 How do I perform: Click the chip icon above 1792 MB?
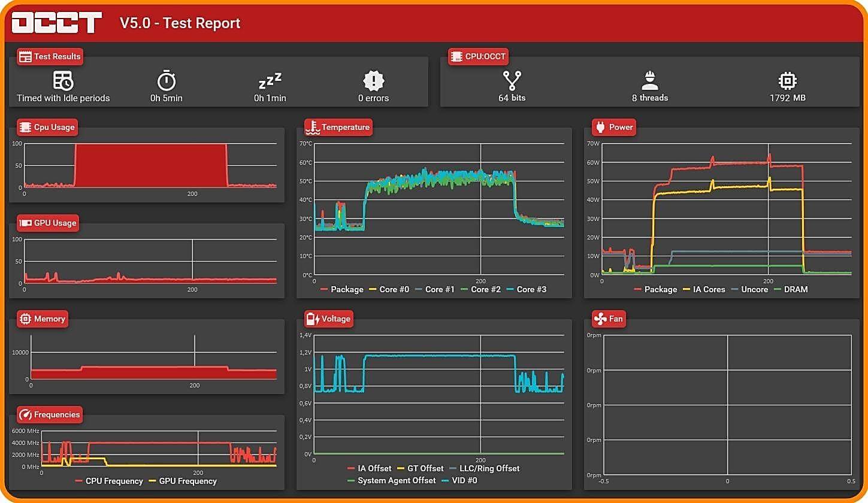(787, 81)
